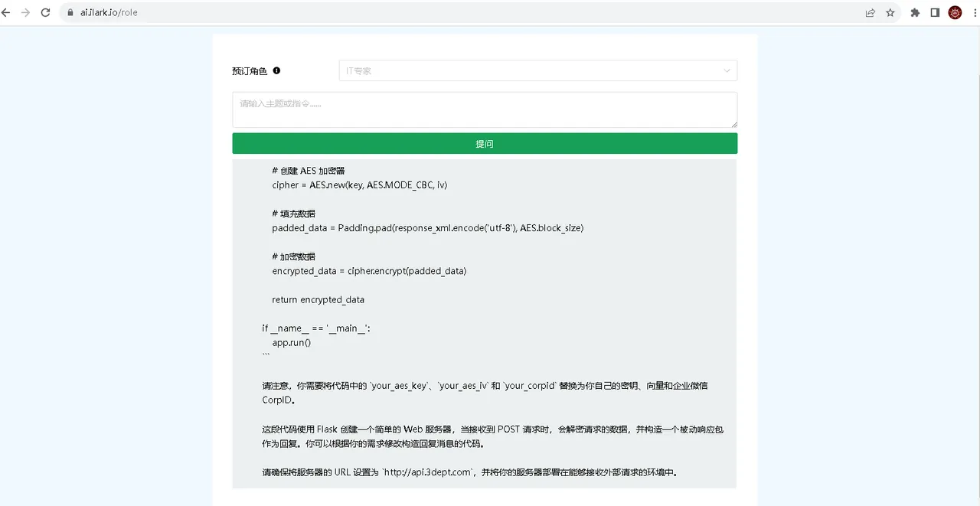Select the 'app.run()' code line
980x506 pixels.
tap(292, 343)
